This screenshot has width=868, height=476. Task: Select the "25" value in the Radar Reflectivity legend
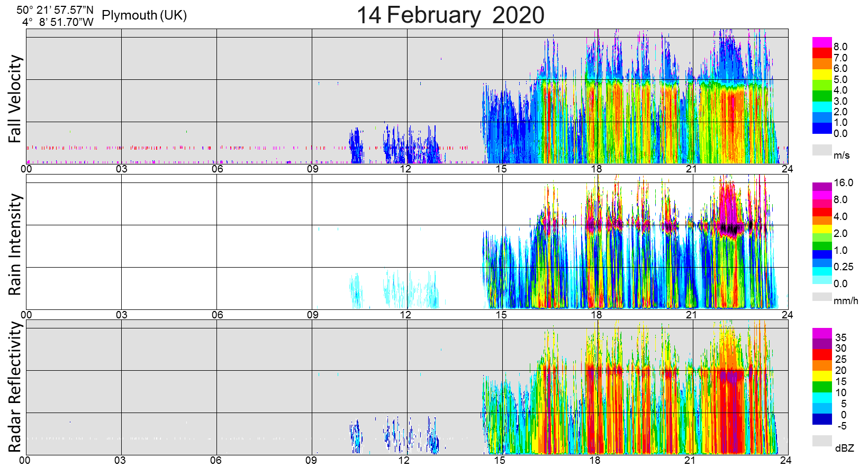pos(840,360)
